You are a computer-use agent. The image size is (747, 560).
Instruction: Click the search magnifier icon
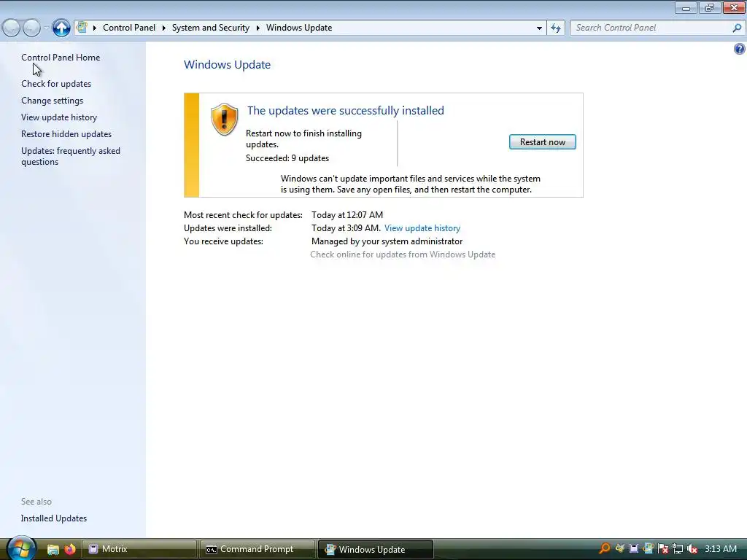click(x=737, y=28)
